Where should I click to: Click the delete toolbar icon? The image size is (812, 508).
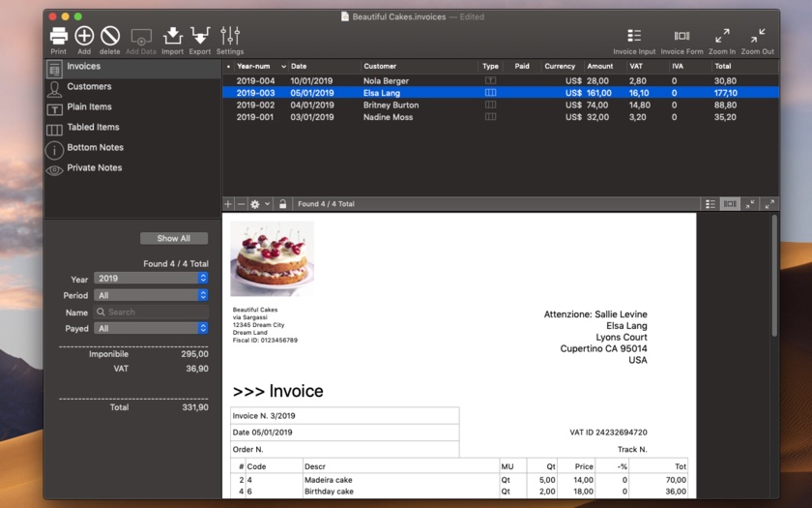point(110,37)
